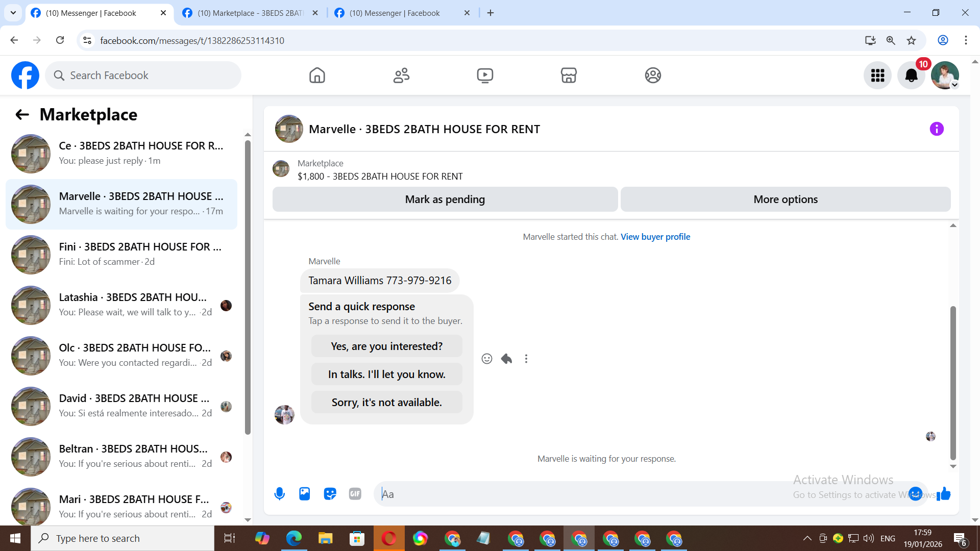Attach a photo using image icon
Viewport: 980px width, 551px height.
305,494
